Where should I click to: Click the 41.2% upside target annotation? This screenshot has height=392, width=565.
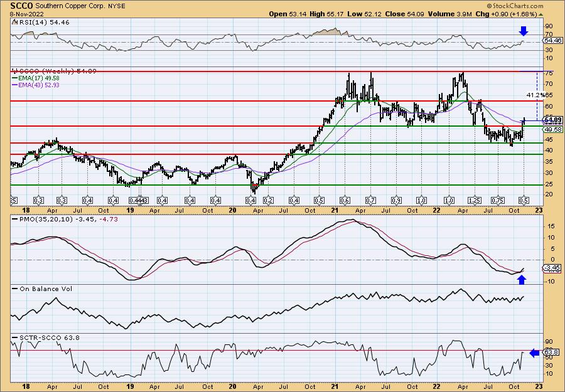click(535, 95)
